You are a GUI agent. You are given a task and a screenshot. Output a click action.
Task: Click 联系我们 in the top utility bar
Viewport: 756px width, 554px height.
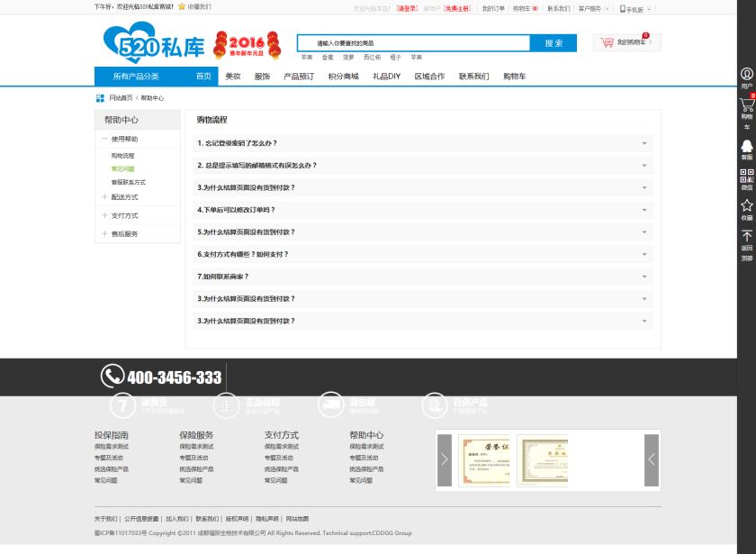pos(558,9)
